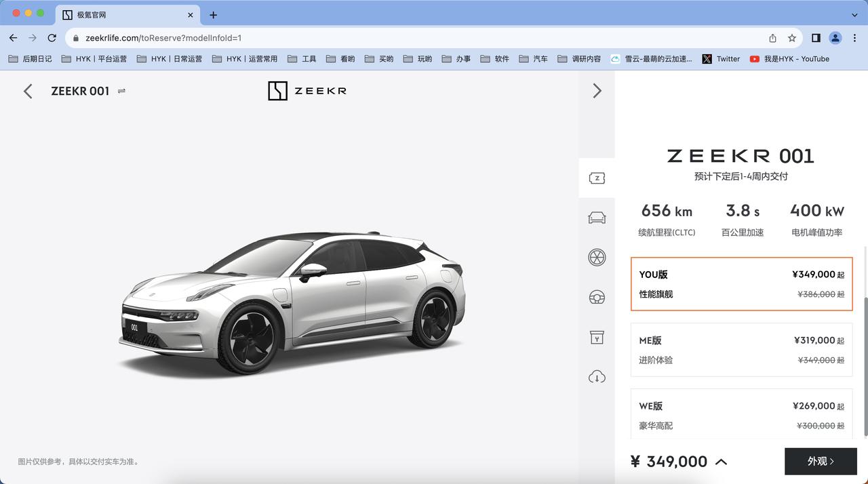Share this page from address bar
The image size is (868, 484).
tap(772, 38)
